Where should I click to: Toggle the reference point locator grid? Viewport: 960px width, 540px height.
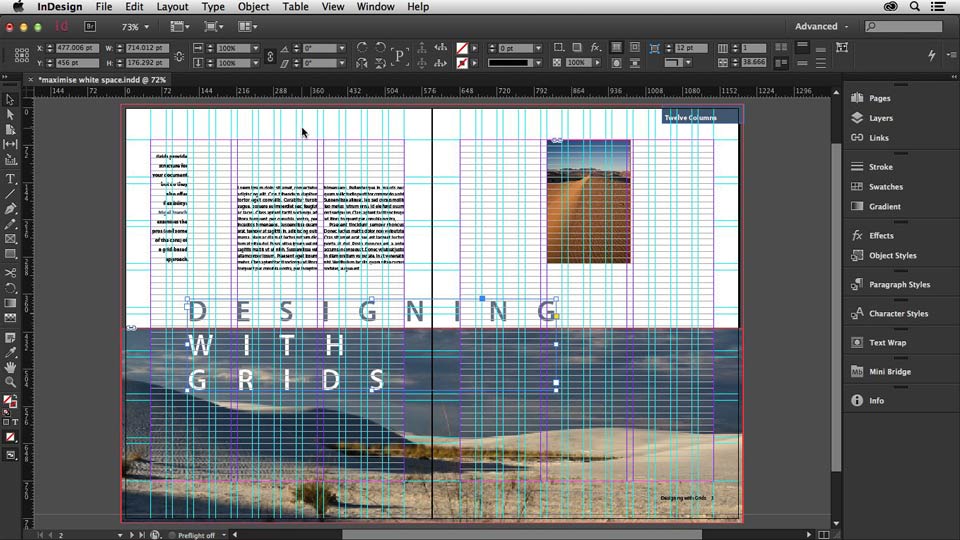coord(22,55)
